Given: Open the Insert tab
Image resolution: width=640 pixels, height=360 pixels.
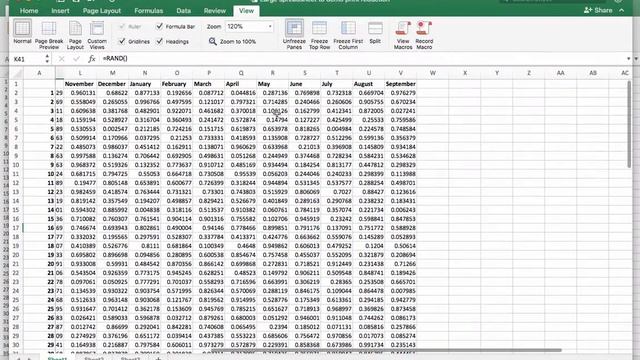Looking at the screenshot, I should pyautogui.click(x=60, y=11).
